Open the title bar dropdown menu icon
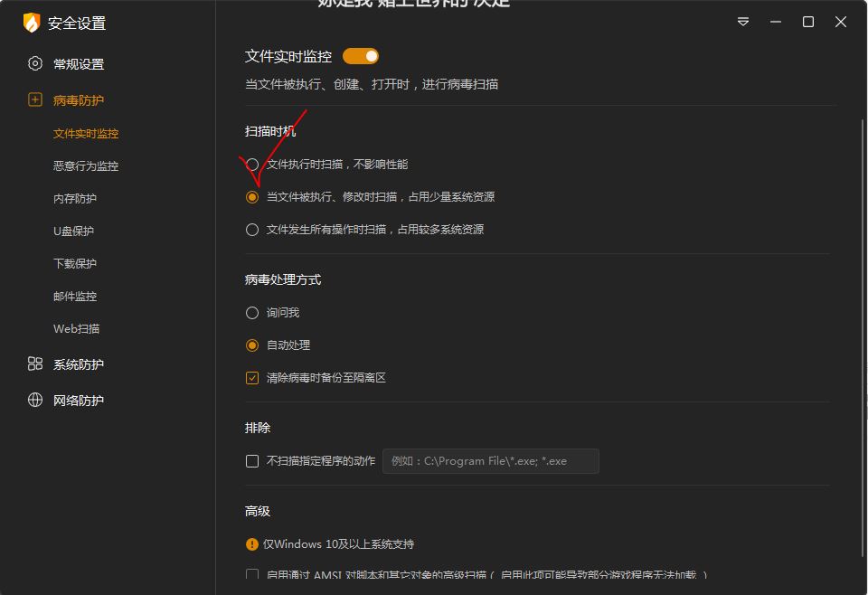 coord(743,22)
